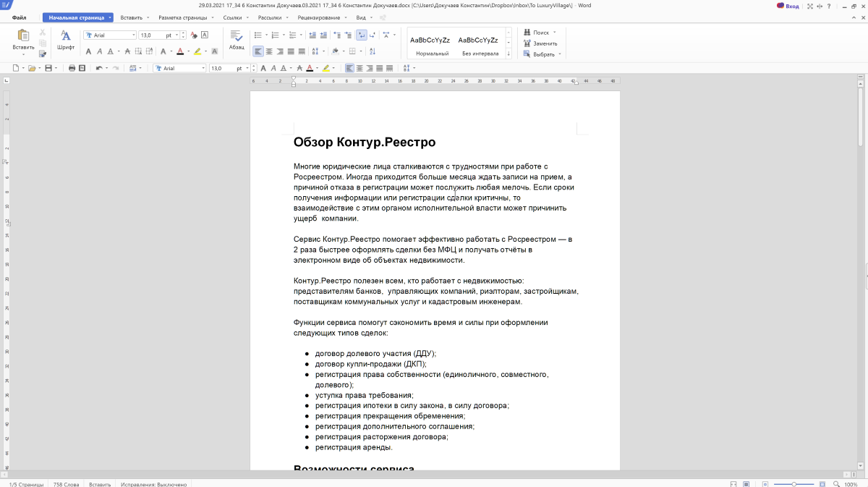Open the Шрифт font dialog button

(66, 40)
